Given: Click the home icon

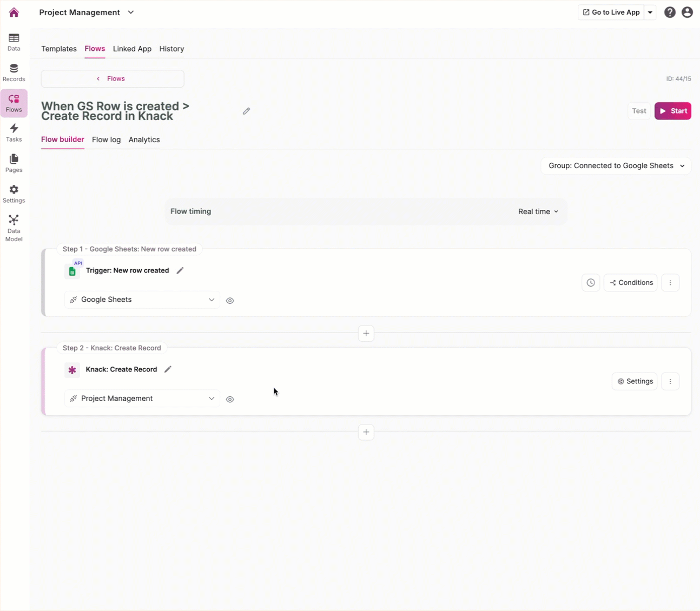Looking at the screenshot, I should tap(14, 12).
